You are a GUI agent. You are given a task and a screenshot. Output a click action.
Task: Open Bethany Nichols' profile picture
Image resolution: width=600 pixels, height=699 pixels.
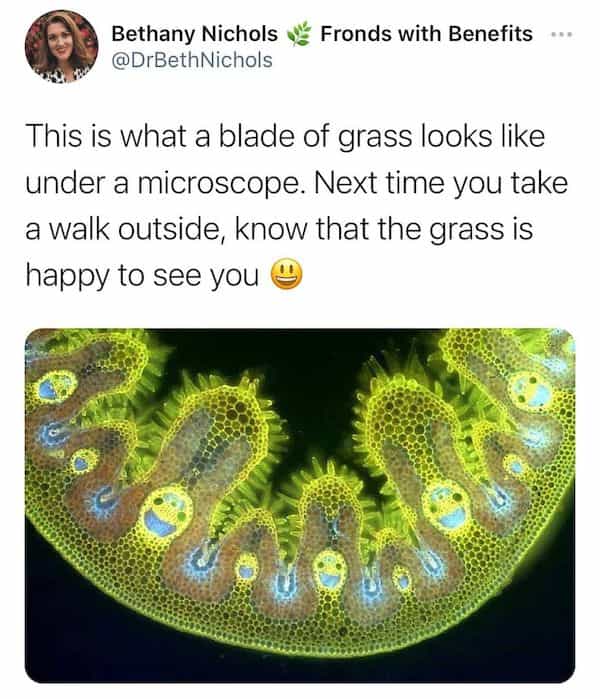coord(62,46)
